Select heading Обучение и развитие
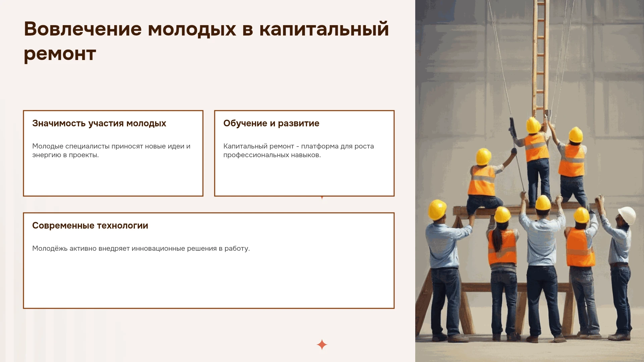Image resolution: width=644 pixels, height=362 pixels. pos(271,123)
